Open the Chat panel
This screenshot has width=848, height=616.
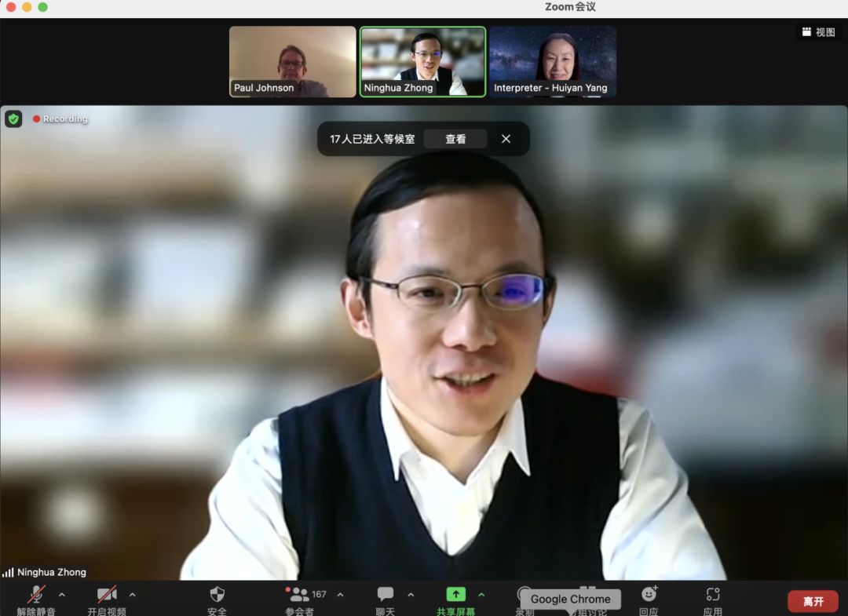tap(386, 600)
